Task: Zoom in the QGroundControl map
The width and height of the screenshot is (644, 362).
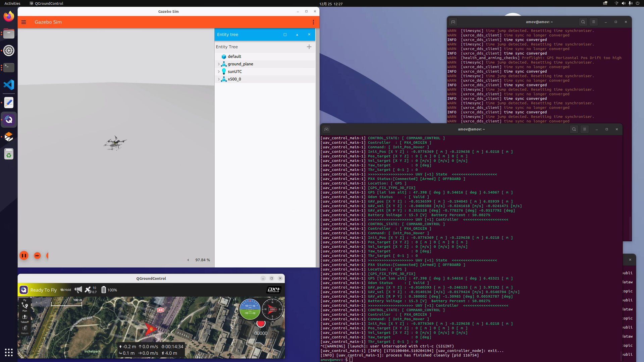Action: point(36,303)
